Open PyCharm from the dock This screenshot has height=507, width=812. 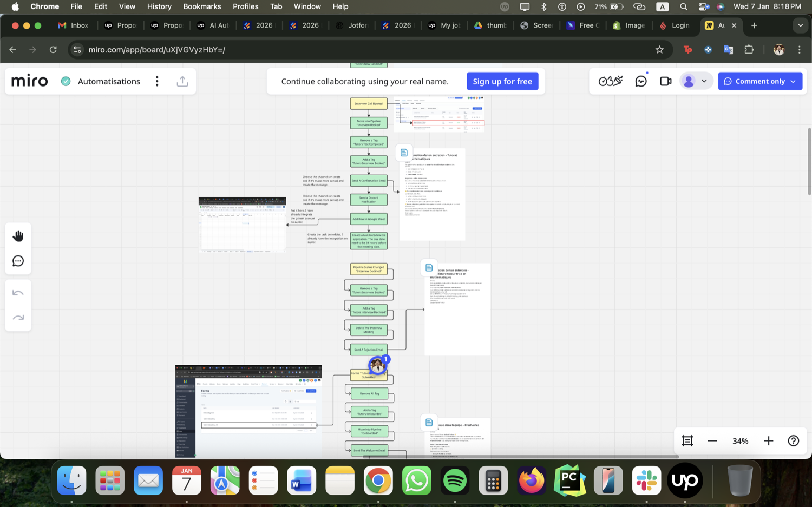(569, 480)
